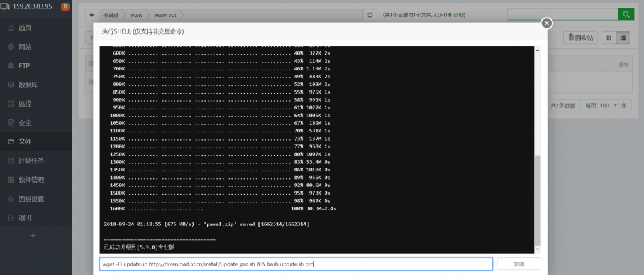Go to 网站 websites in sidebar

pyautogui.click(x=25, y=47)
